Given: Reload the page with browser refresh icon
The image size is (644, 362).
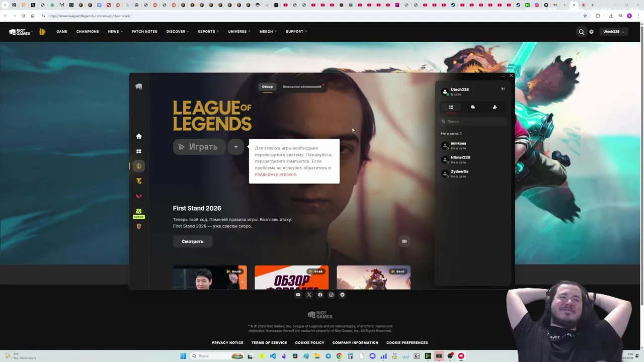Looking at the screenshot, I should [x=23, y=16].
